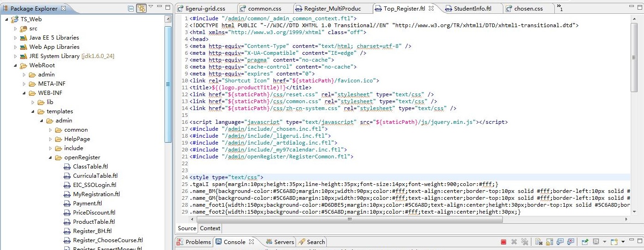The width and height of the screenshot is (644, 250).
Task: Click the TS_Web project icon
Action: click(15, 19)
